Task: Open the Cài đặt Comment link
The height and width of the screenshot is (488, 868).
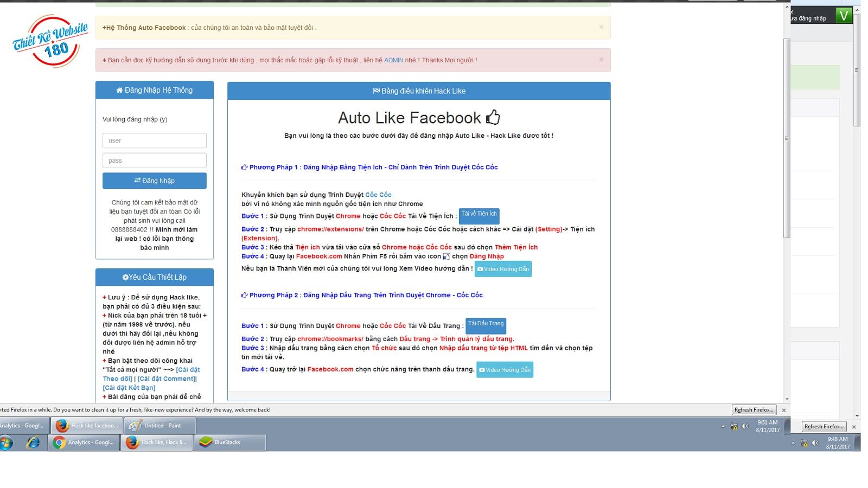Action: tap(166, 379)
